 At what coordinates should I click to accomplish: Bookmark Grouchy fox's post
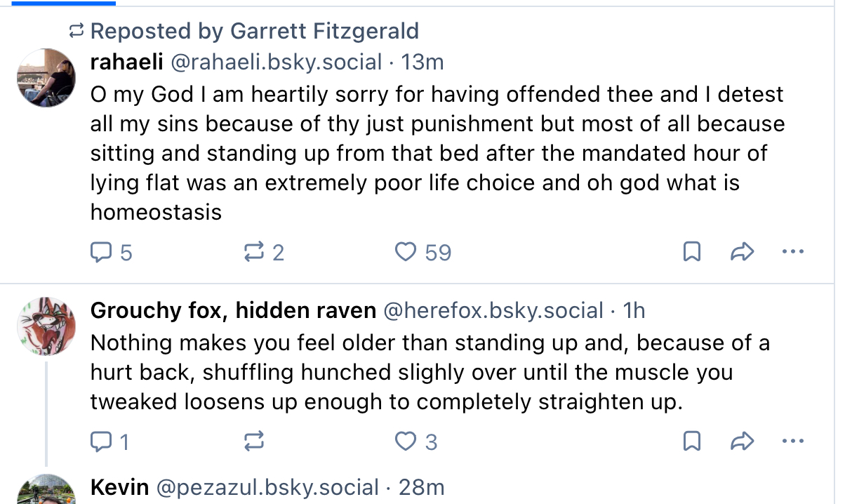[x=692, y=442]
